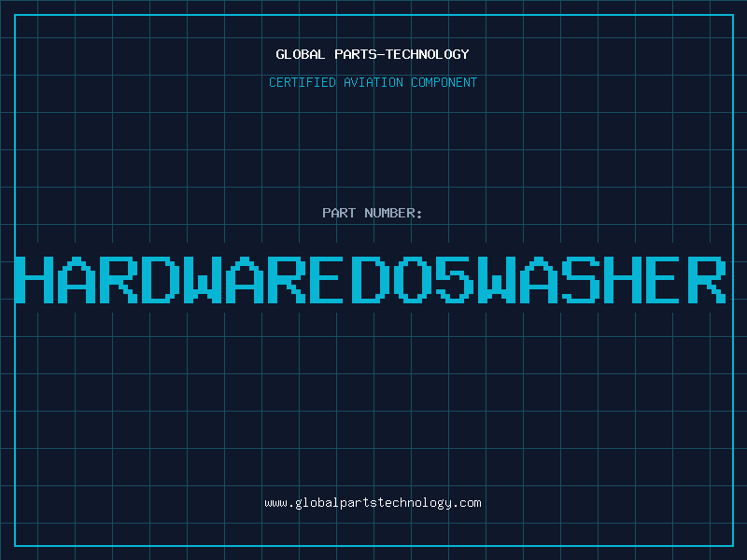Select the word COMPONENT in the subtitle
747x560 pixels.
point(443,82)
